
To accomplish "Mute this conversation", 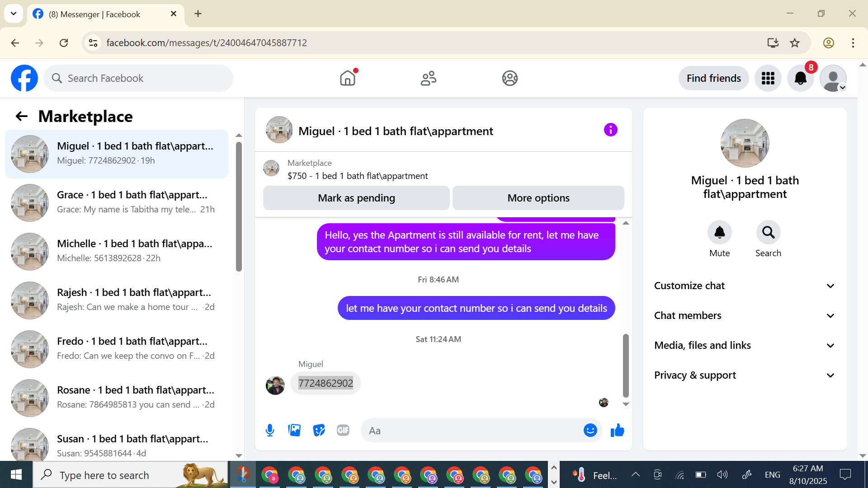I will click(x=719, y=233).
